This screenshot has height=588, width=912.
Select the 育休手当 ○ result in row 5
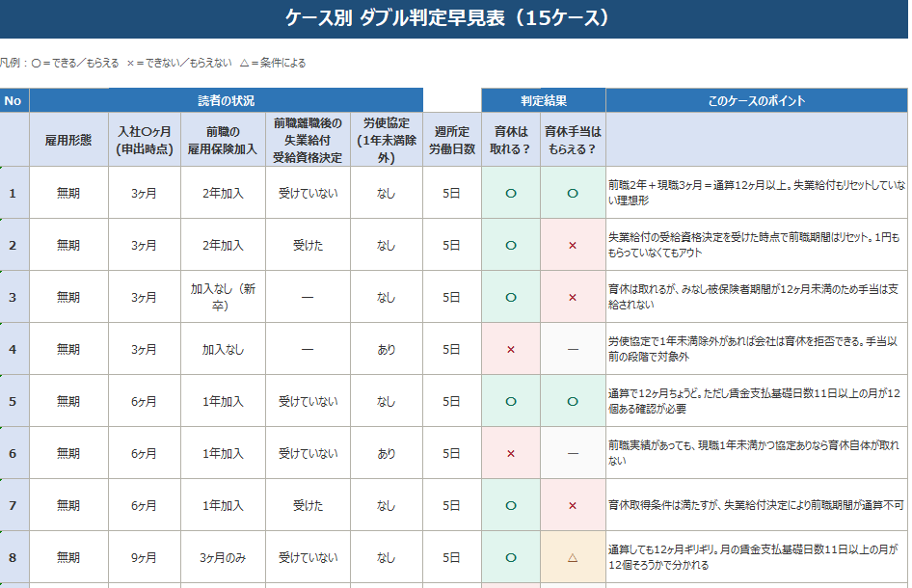(573, 401)
